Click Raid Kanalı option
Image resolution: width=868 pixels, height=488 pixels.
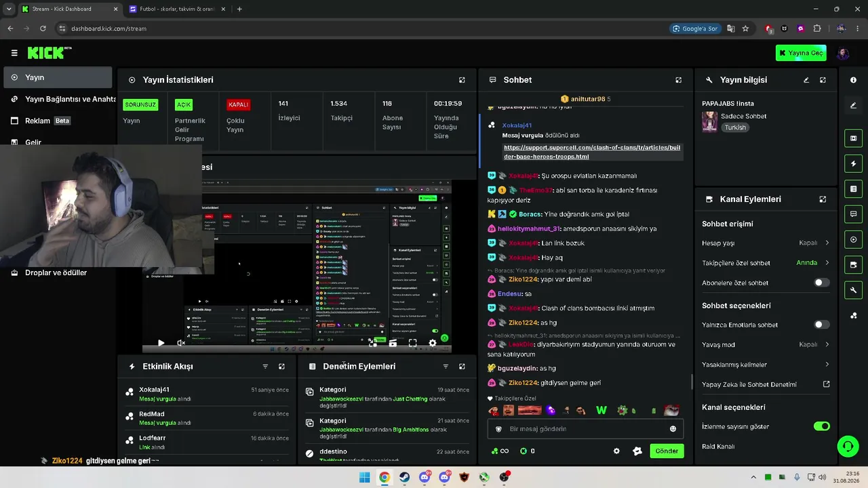click(x=718, y=447)
